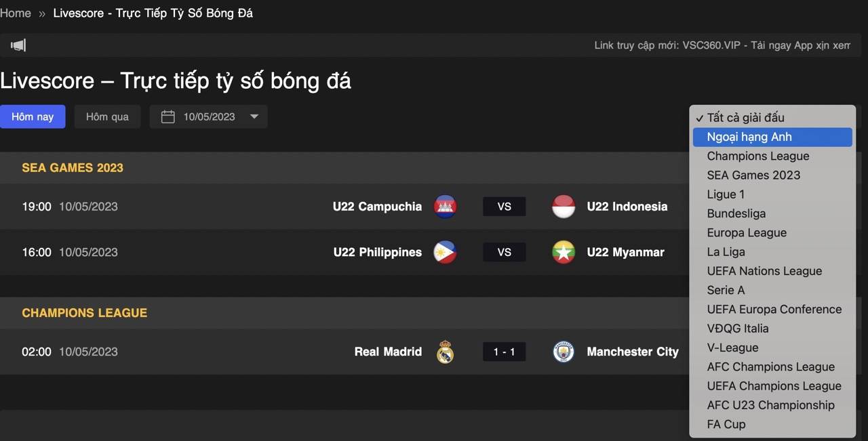Click the Manchester City club crest
Viewport: 868px width, 441px height.
[564, 352]
